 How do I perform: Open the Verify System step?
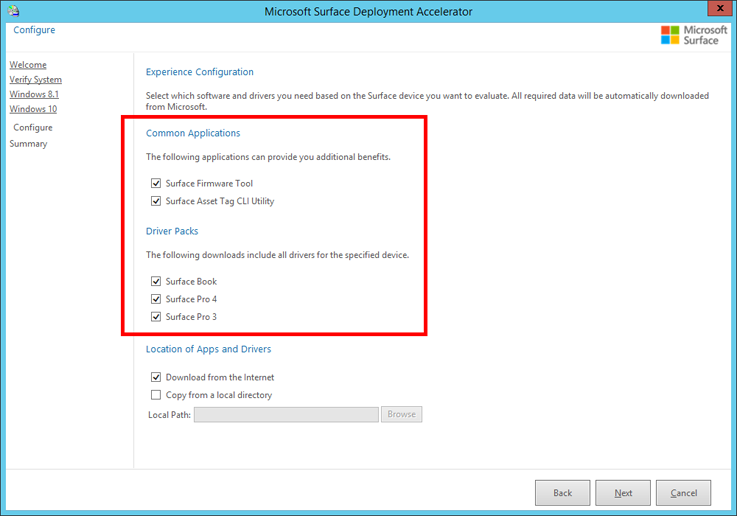[x=35, y=79]
